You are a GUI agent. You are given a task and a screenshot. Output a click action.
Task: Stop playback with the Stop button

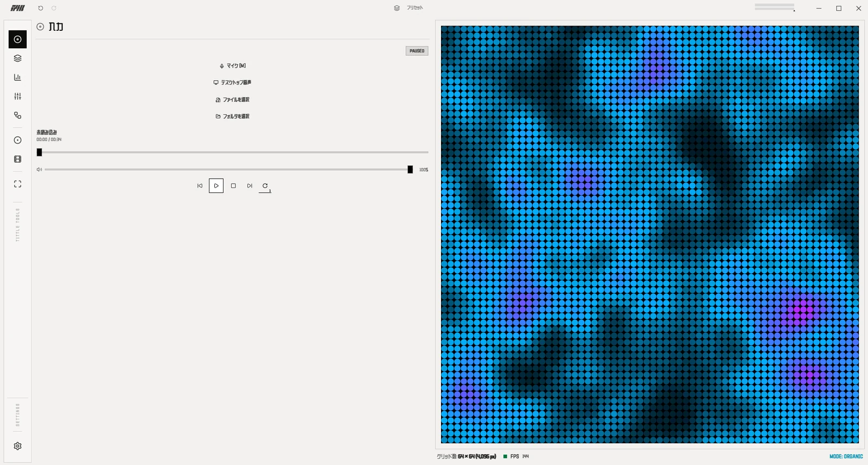tap(233, 186)
